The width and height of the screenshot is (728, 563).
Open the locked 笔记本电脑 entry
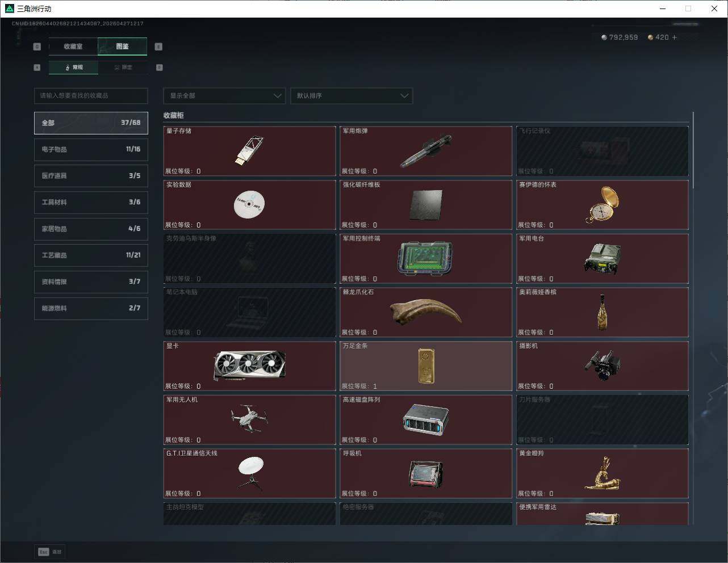point(250,312)
